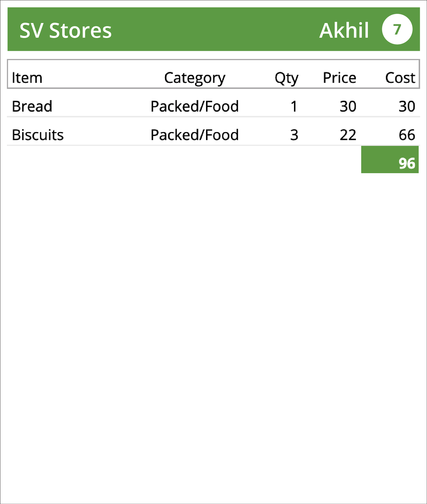Viewport: 427px width, 504px height.
Task: Click the green header banner
Action: coord(213,29)
